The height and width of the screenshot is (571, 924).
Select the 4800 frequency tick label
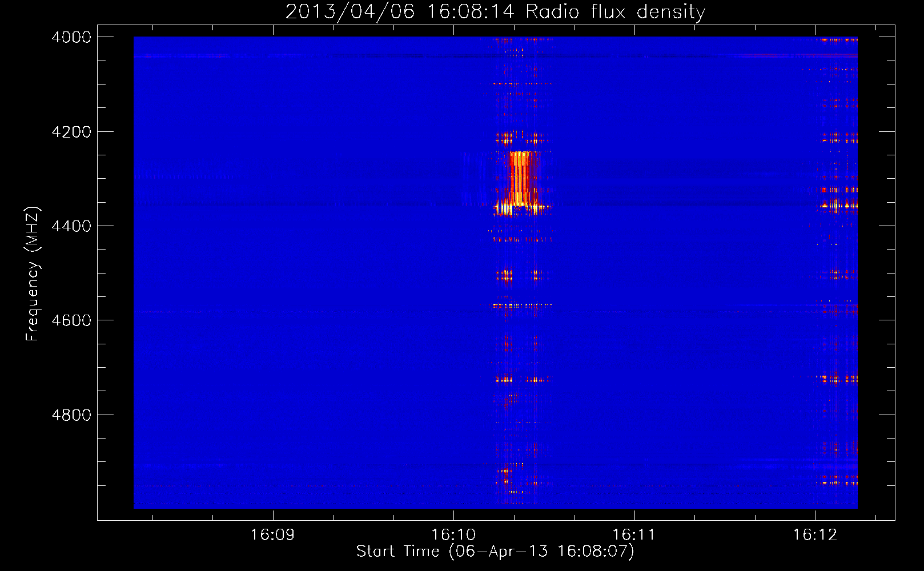pyautogui.click(x=71, y=415)
